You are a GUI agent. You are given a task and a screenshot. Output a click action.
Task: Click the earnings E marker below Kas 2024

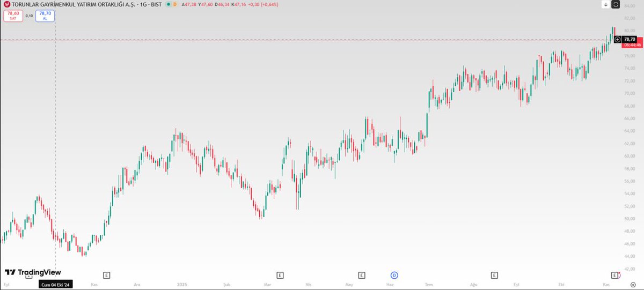pos(106,275)
